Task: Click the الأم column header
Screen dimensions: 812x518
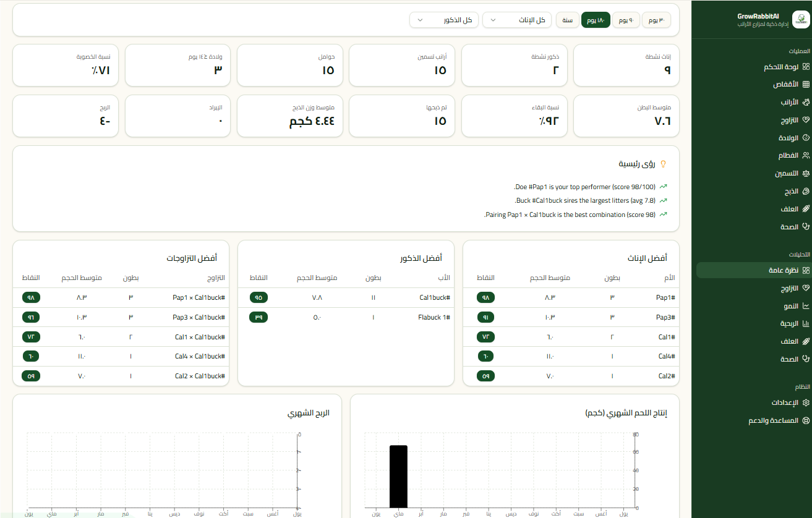Action: click(x=669, y=278)
